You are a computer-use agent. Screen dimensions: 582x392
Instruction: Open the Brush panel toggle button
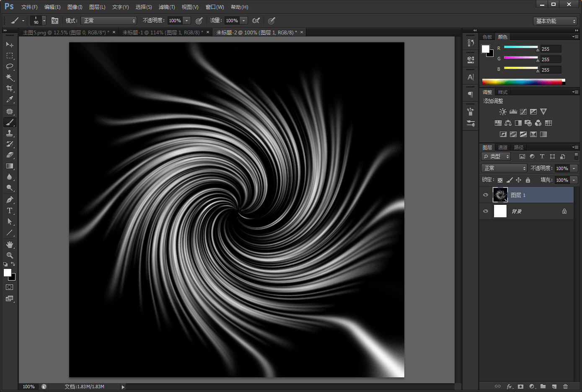click(x=55, y=21)
